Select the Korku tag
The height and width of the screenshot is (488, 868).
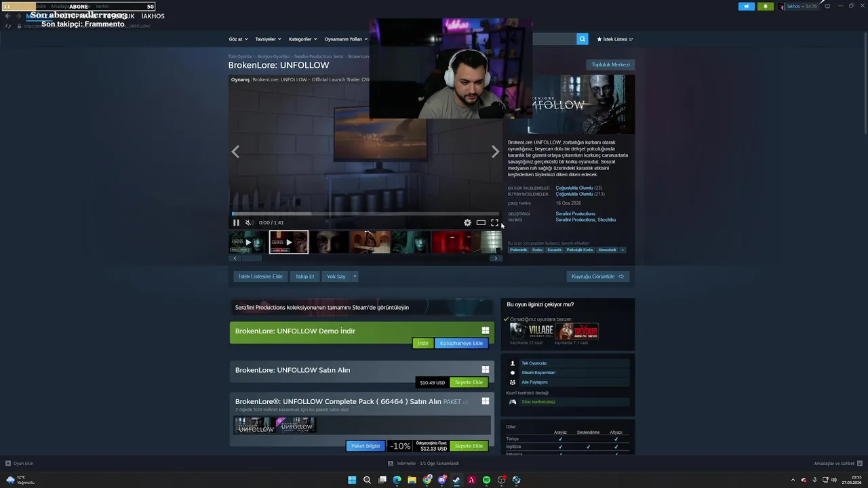coord(537,249)
